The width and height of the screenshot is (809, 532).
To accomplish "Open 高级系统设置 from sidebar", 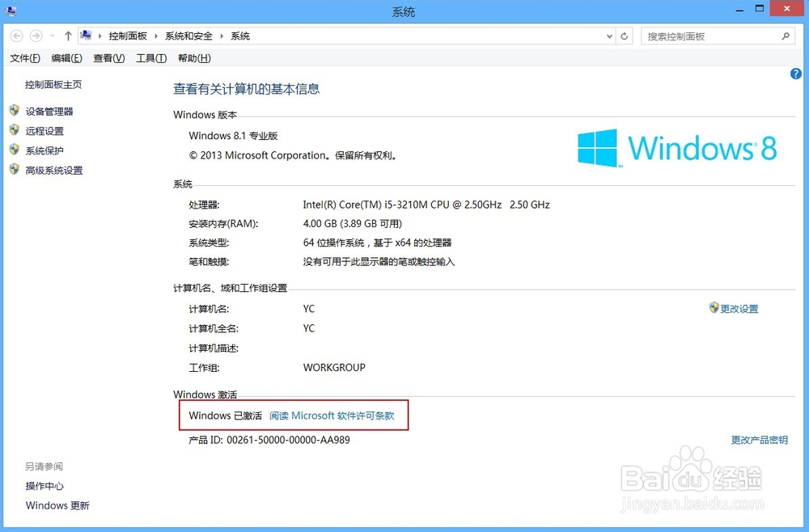I will (54, 170).
